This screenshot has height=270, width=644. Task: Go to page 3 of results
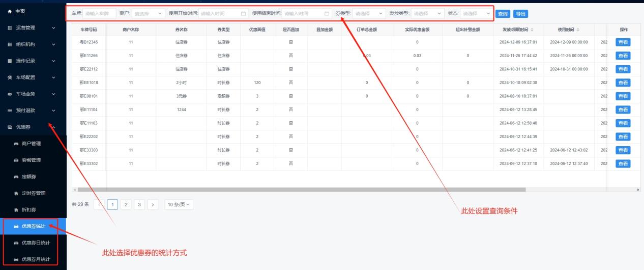click(139, 205)
